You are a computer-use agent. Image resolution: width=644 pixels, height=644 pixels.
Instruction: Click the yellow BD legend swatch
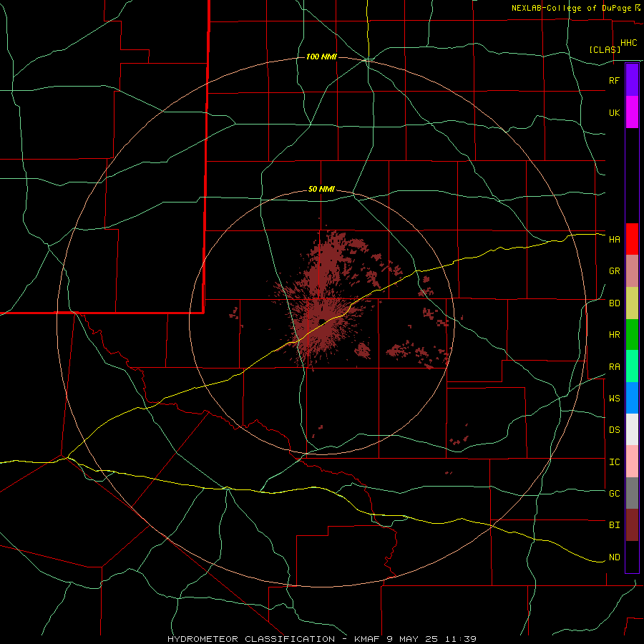click(x=632, y=303)
